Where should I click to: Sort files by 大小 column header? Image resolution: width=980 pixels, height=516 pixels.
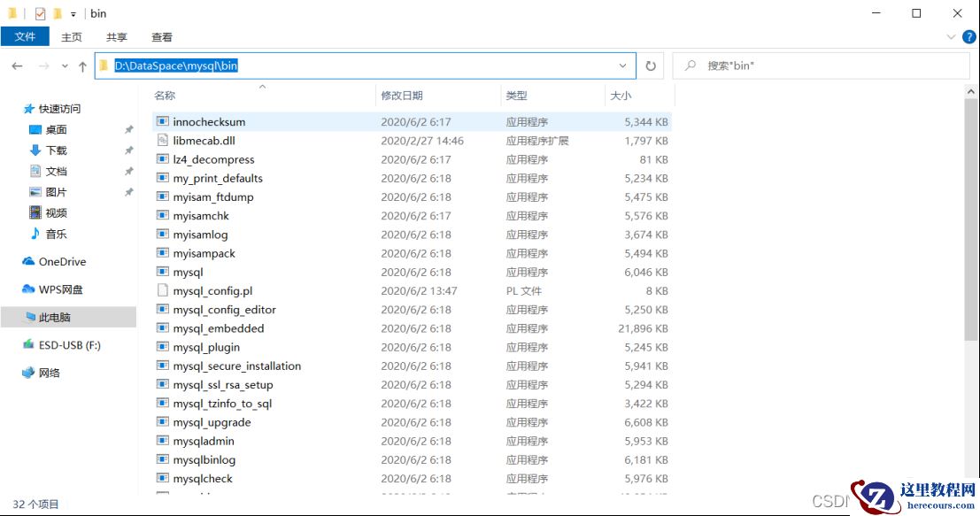620,96
